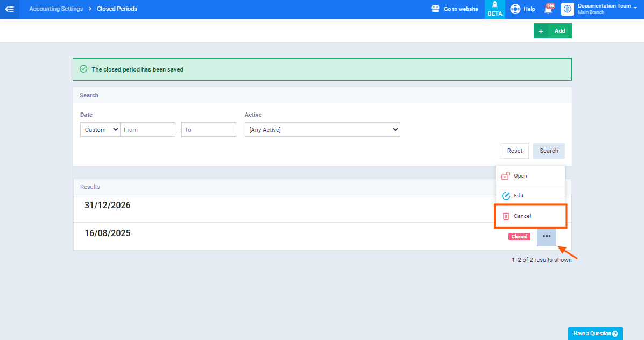Screen dimensions: 644x340
Task: Click the Search panel heading
Action: pos(89,95)
